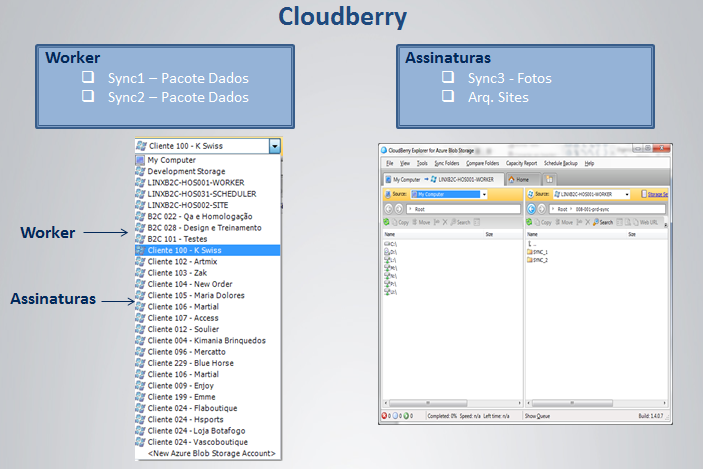
Task: Open dropdown arrow of Cliente 100 combo box
Action: click(x=275, y=146)
